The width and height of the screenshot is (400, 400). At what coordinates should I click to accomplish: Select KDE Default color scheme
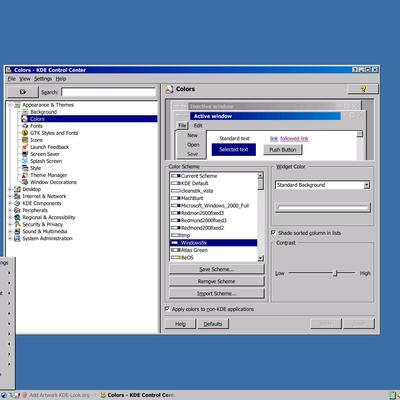tap(213, 183)
